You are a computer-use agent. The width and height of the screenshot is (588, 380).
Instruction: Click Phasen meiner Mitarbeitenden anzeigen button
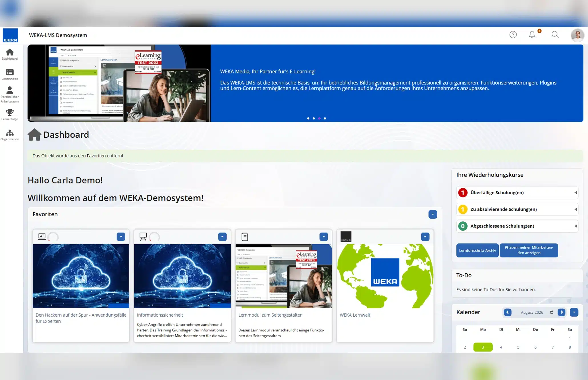[x=529, y=250]
